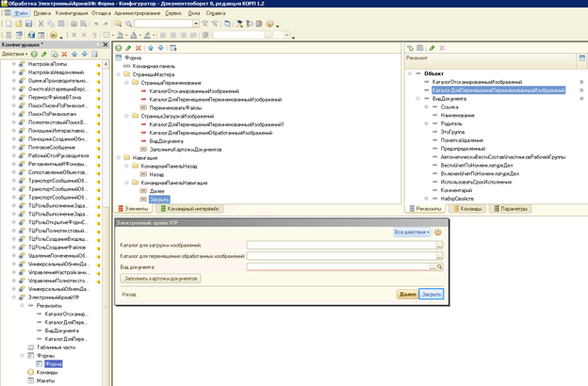
Task: Open the Все действия dropdown
Action: coord(412,232)
